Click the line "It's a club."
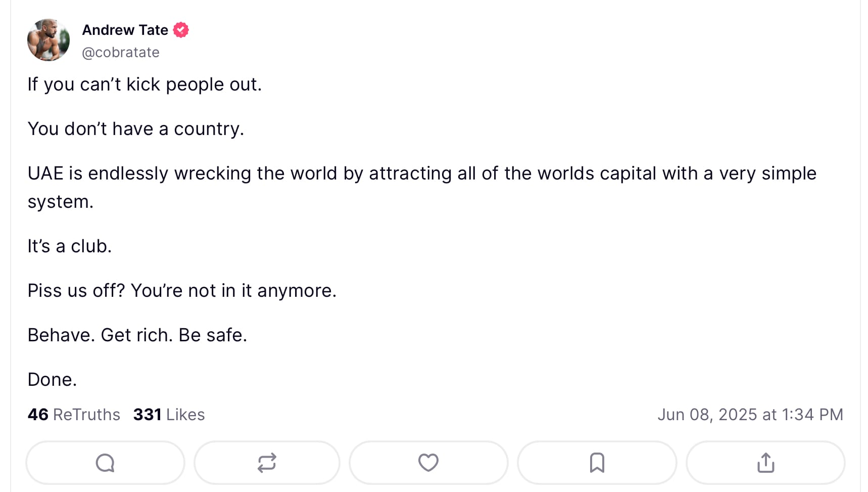 pyautogui.click(x=70, y=246)
